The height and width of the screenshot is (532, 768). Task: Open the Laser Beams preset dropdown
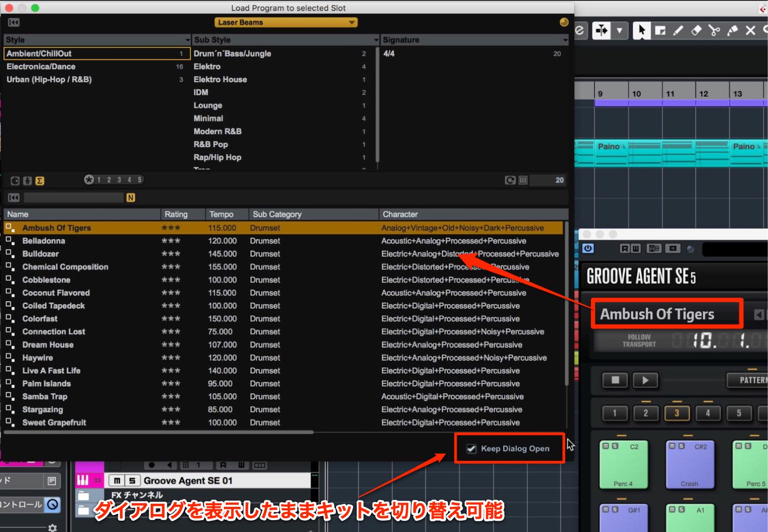286,22
